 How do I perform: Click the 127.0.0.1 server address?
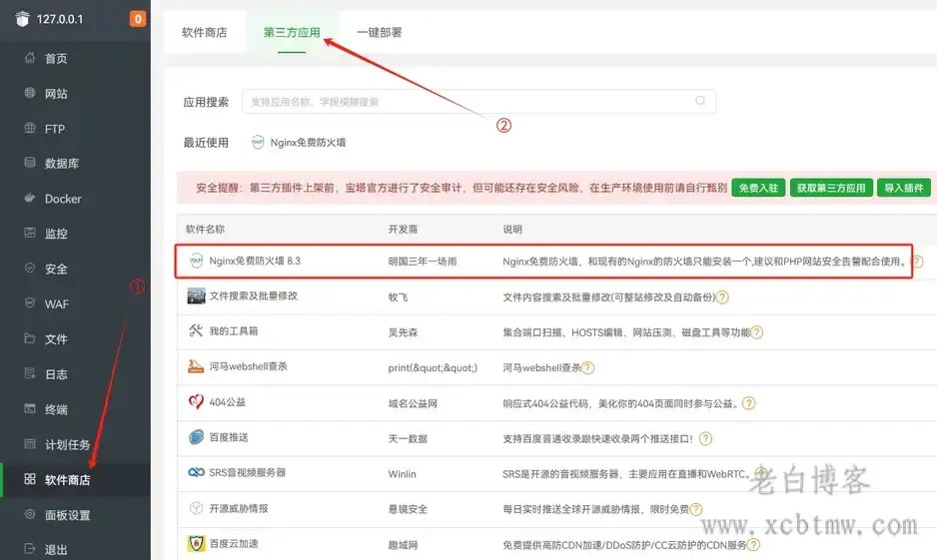click(60, 19)
